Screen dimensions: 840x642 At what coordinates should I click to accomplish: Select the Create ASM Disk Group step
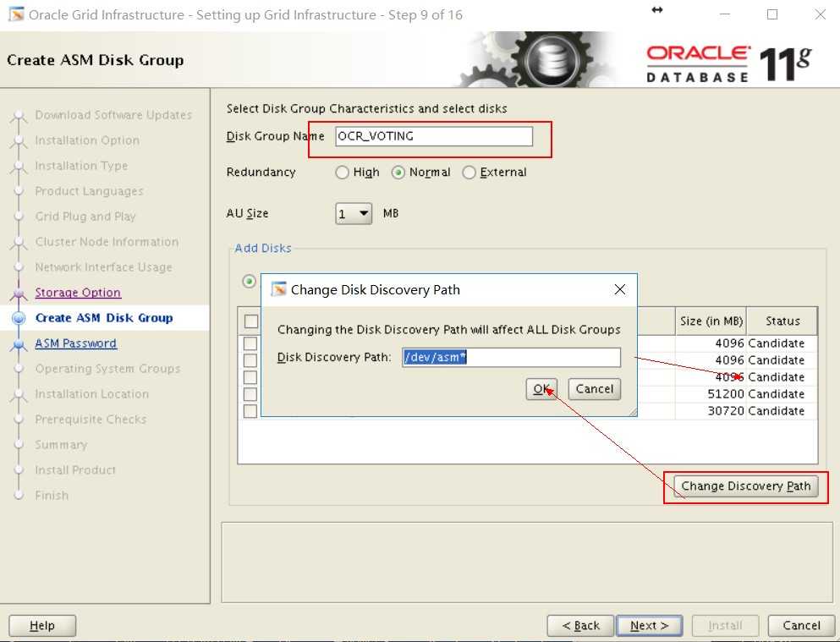coord(104,318)
